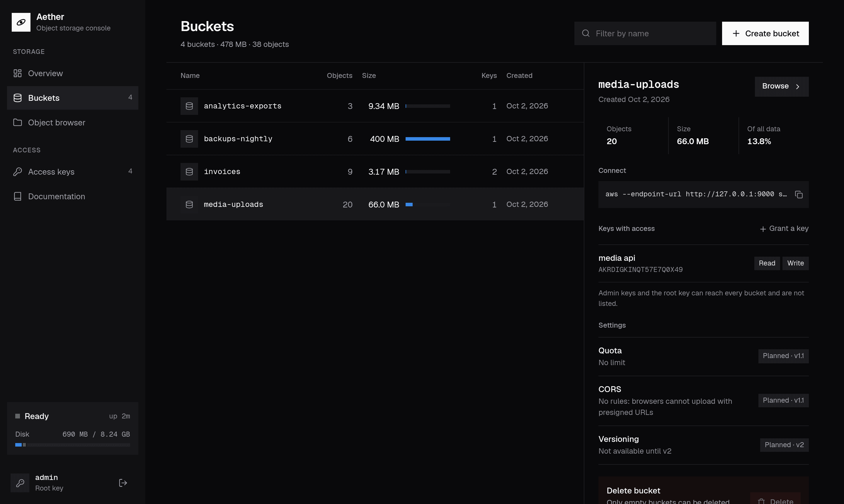Open the Overview page
Viewport: 844px width, 504px height.
click(73, 73)
